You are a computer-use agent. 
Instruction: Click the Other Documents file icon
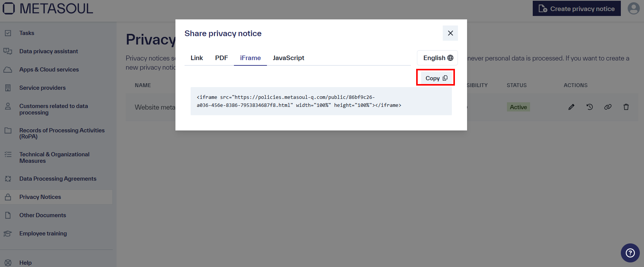pos(8,215)
